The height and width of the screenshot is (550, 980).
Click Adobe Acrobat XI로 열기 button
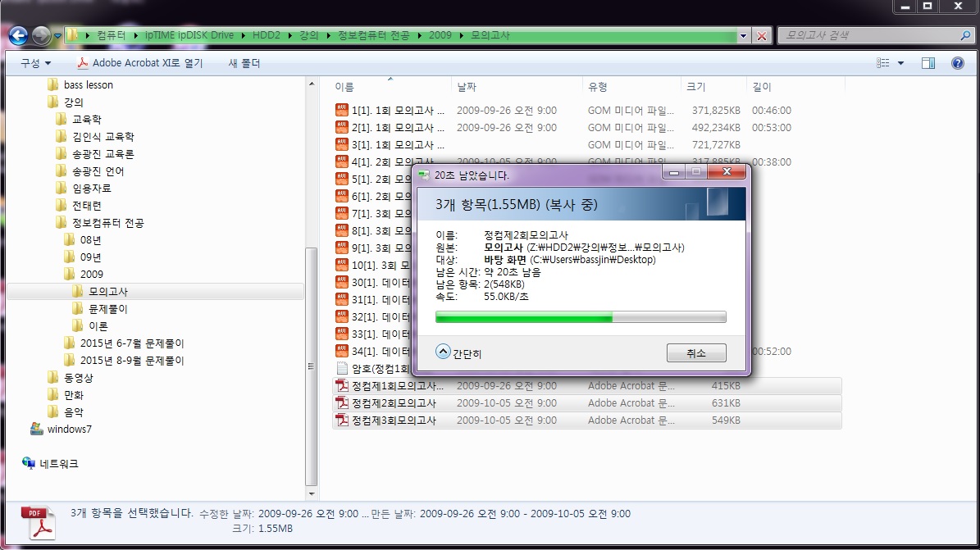click(x=140, y=63)
